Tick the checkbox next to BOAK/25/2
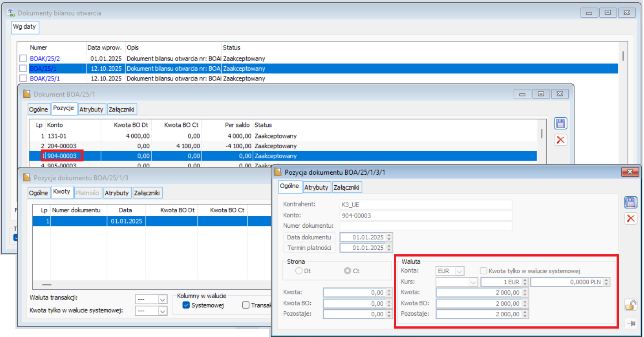The width and height of the screenshot is (644, 337). (x=23, y=58)
